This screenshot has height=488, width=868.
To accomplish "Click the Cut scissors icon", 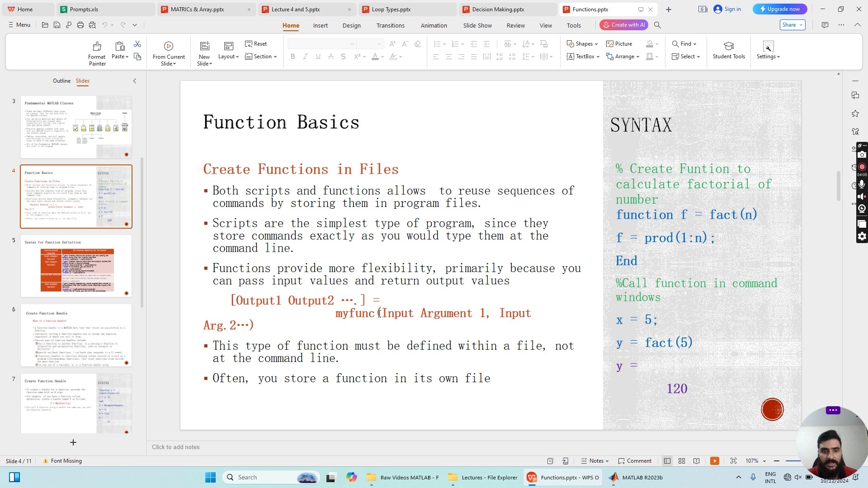I will point(137,44).
